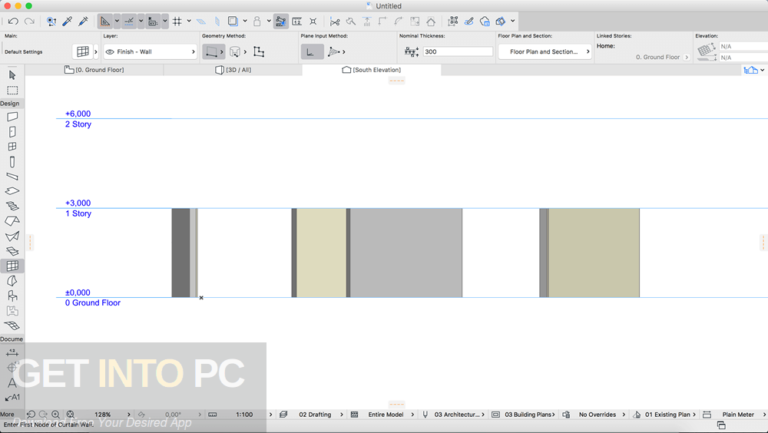The height and width of the screenshot is (433, 768).
Task: Switch to 3D / All tab
Action: point(233,70)
